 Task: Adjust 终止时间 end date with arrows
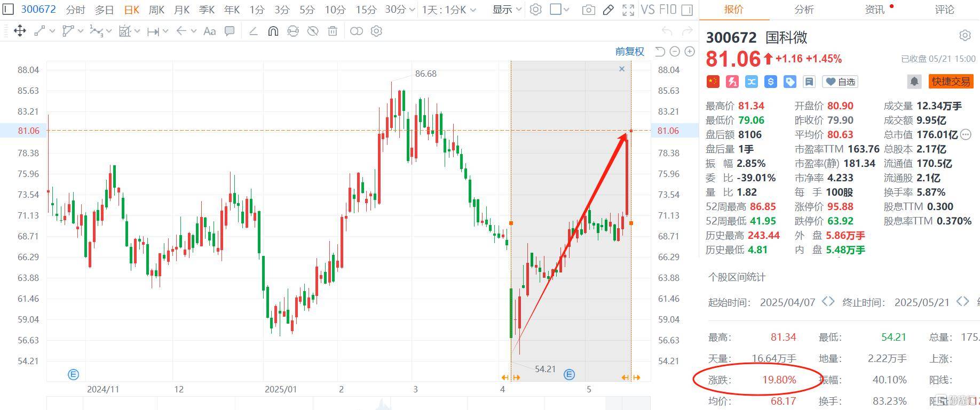tap(962, 302)
